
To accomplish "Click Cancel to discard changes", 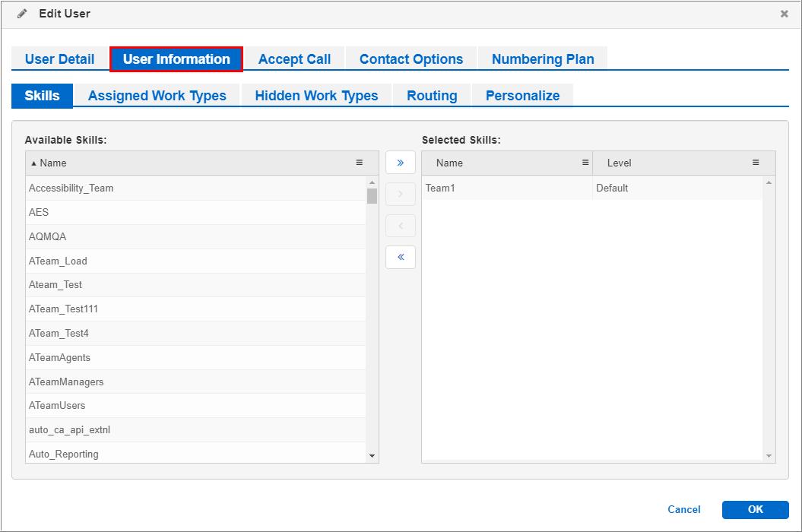I will click(683, 509).
